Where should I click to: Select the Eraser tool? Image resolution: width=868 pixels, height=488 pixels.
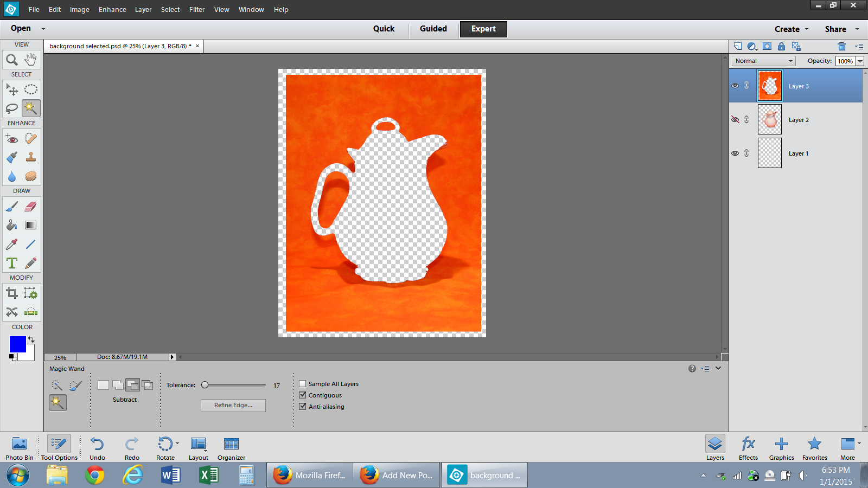pos(31,207)
